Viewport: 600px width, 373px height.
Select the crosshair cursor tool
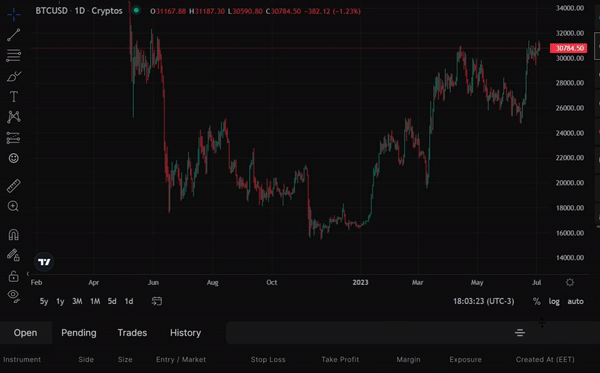[13, 15]
